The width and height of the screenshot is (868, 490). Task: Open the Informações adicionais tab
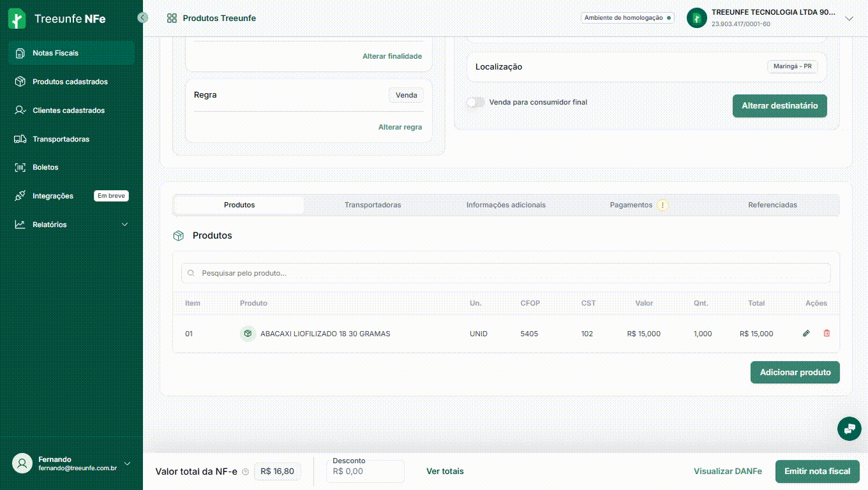tap(505, 205)
